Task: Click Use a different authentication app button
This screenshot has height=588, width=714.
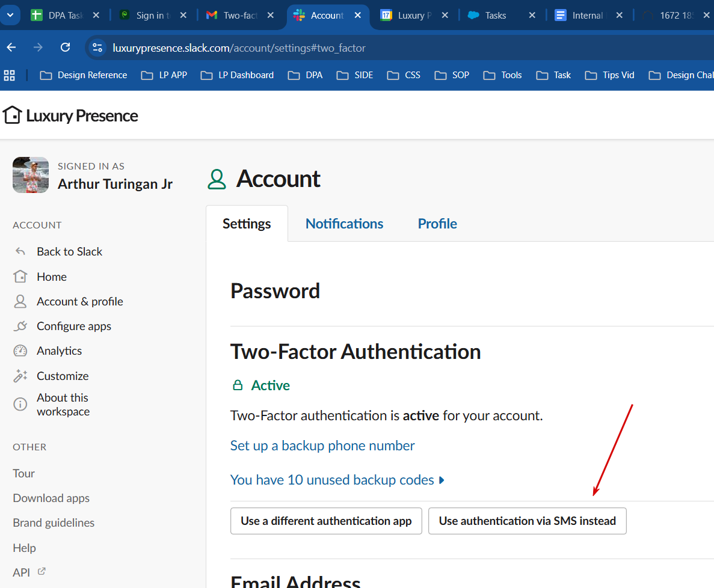Action: point(326,521)
